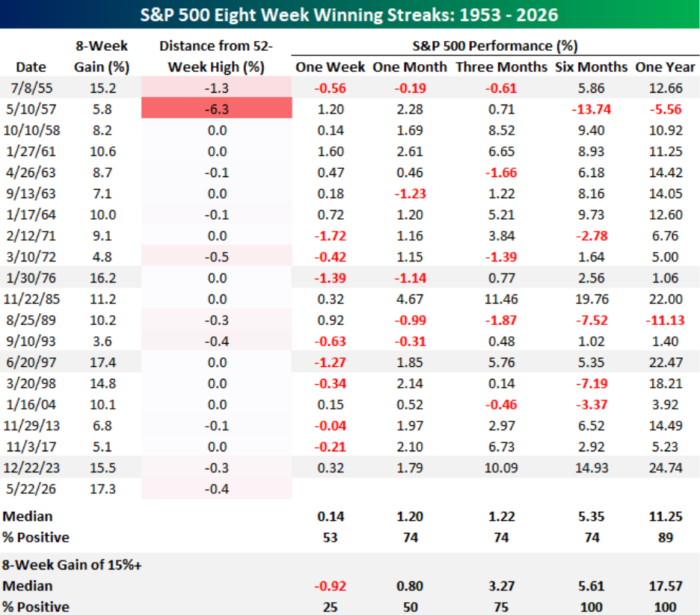The image size is (700, 615).
Task: Select the 'One Year' column header
Action: (665, 67)
